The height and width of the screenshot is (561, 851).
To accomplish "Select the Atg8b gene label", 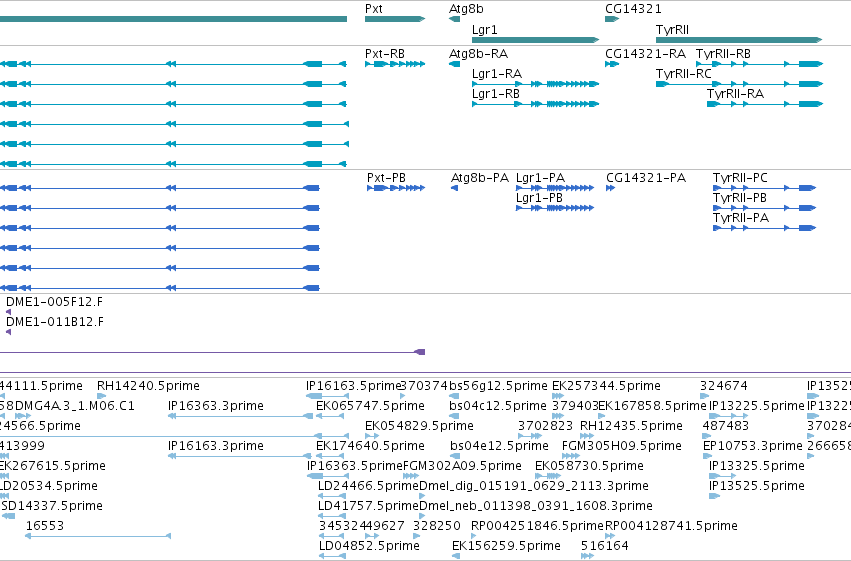I will tap(466, 9).
